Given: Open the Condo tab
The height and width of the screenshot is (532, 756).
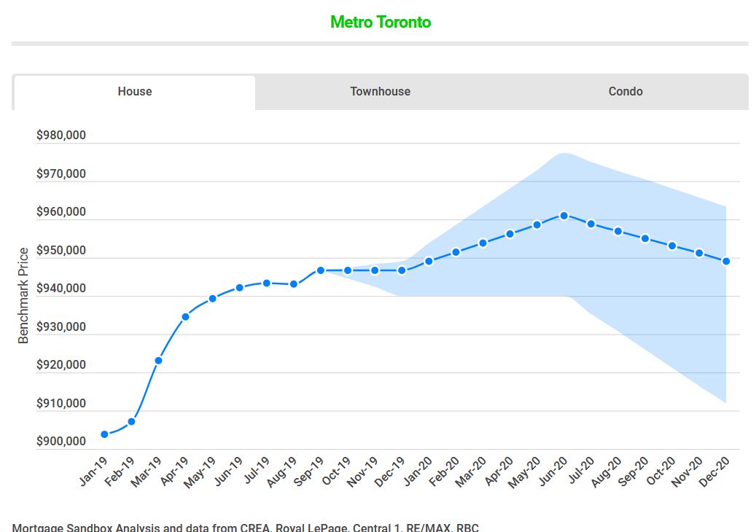Looking at the screenshot, I should click(x=626, y=92).
